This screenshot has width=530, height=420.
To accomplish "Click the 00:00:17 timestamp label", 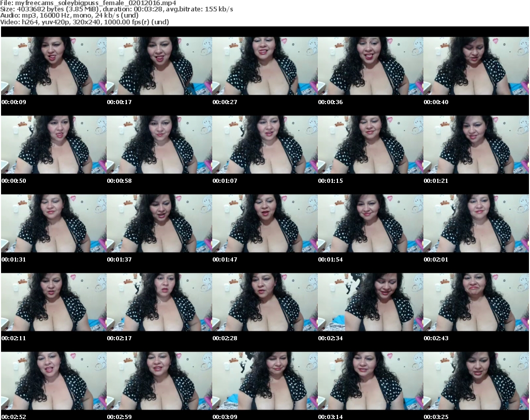I will point(120,102).
